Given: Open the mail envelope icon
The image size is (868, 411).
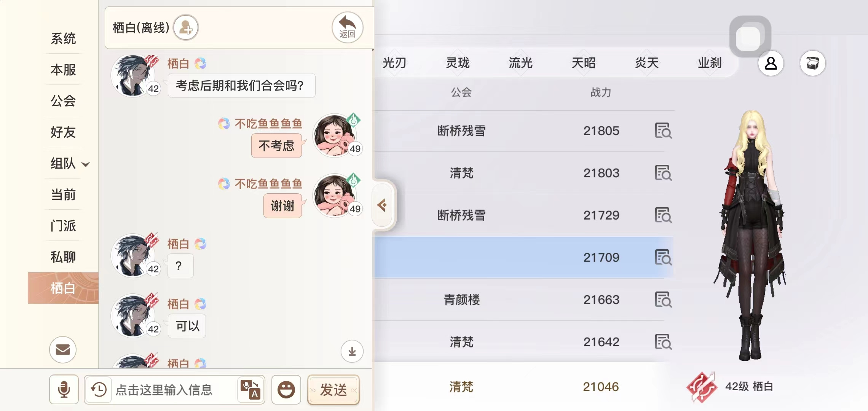Looking at the screenshot, I should click(x=63, y=349).
